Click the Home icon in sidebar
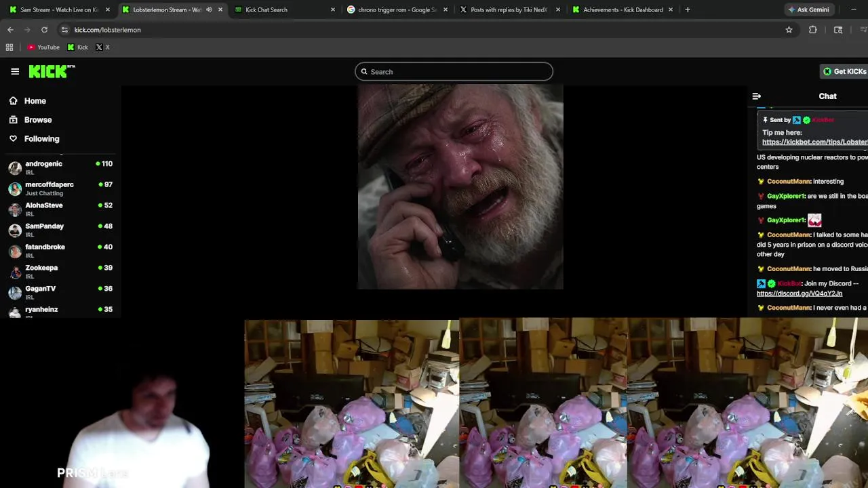This screenshot has width=868, height=488. click(x=13, y=101)
